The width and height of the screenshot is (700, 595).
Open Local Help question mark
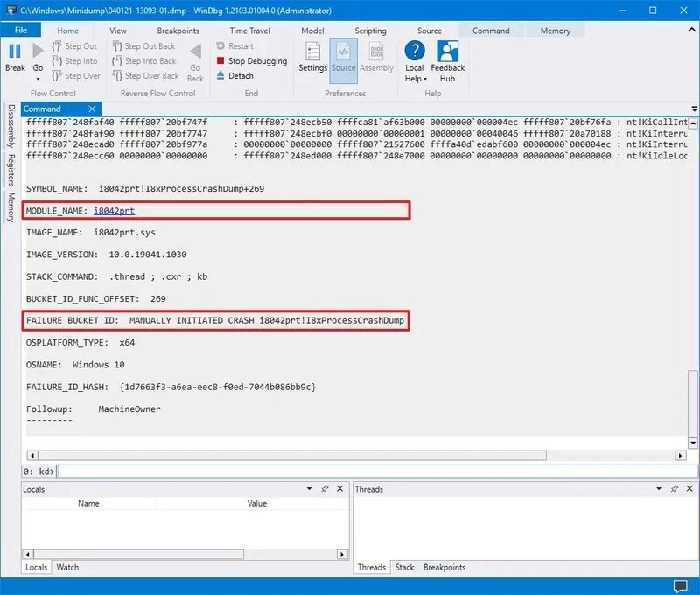(415, 51)
